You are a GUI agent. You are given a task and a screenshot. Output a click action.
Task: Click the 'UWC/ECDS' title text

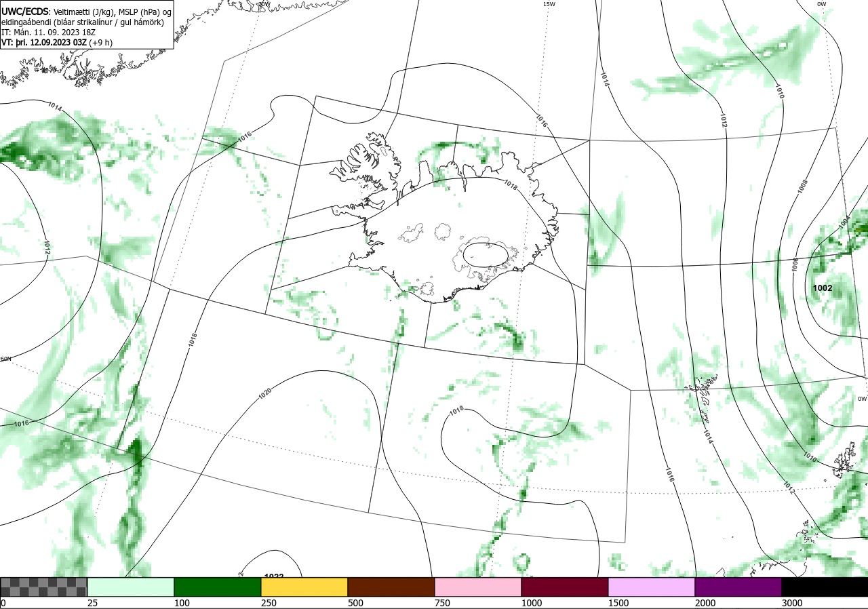coord(25,12)
